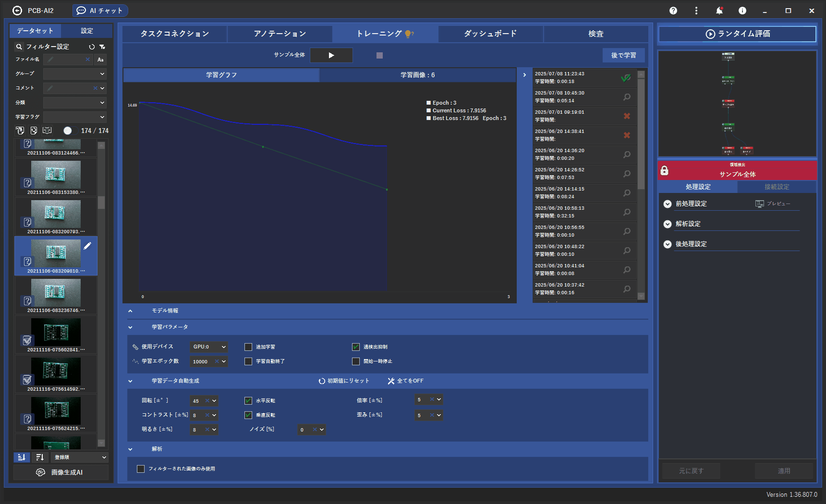Switch to the ダッシュボード tab
This screenshot has width=826, height=504.
[x=490, y=34]
